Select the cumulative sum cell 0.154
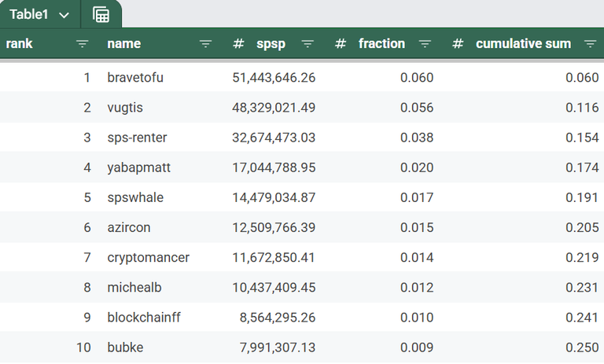Image resolution: width=604 pixels, height=364 pixels. click(582, 138)
